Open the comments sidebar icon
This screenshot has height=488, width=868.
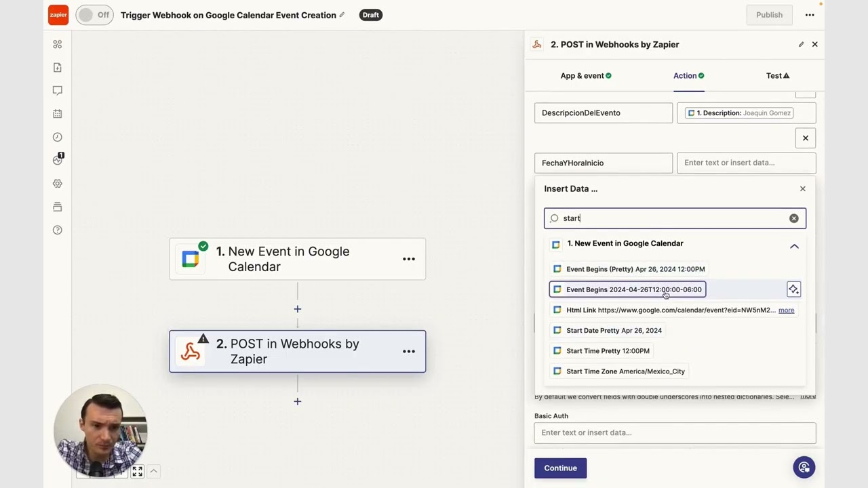coord(58,91)
